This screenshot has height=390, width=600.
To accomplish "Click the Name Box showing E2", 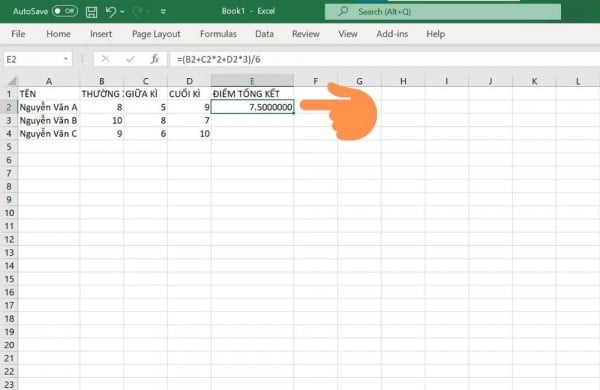I will 33,59.
